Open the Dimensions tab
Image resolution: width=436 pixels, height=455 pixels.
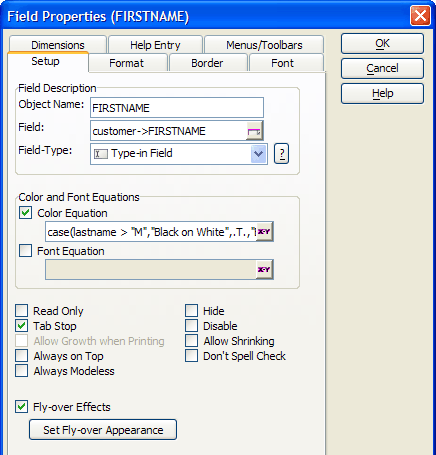click(58, 44)
